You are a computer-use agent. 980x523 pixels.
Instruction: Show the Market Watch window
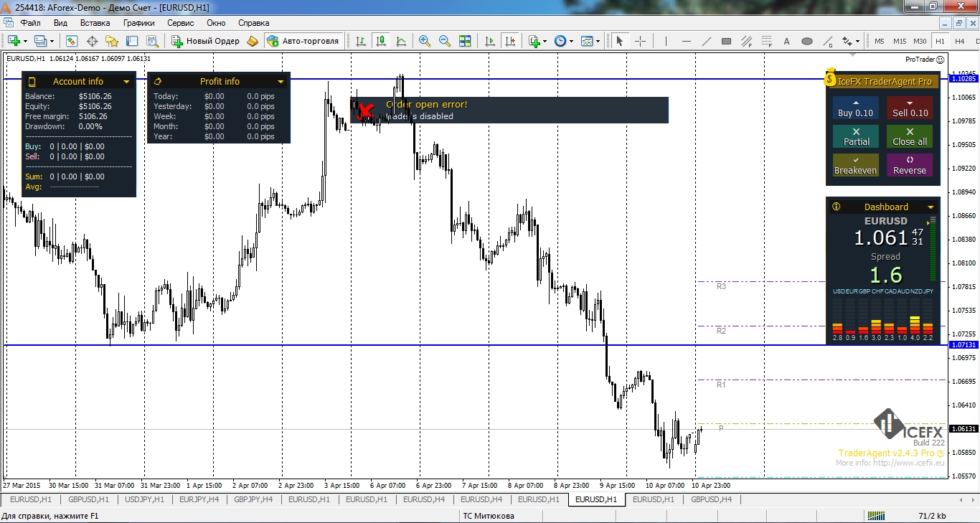[72, 41]
